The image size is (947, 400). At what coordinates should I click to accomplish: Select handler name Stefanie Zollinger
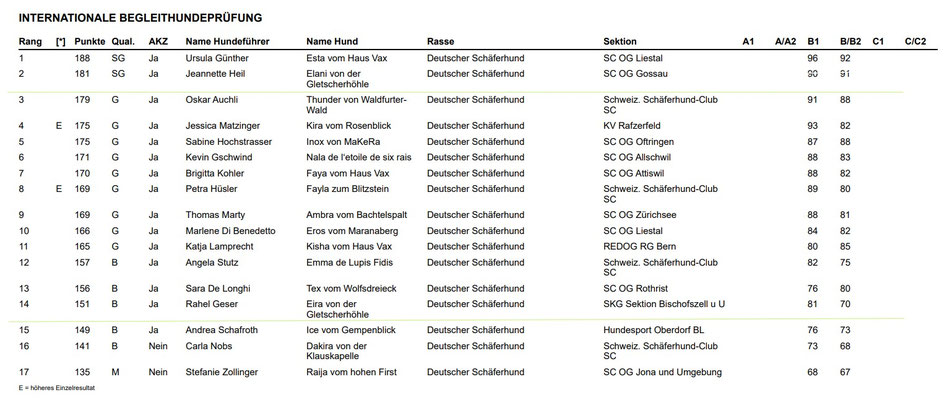(x=225, y=372)
